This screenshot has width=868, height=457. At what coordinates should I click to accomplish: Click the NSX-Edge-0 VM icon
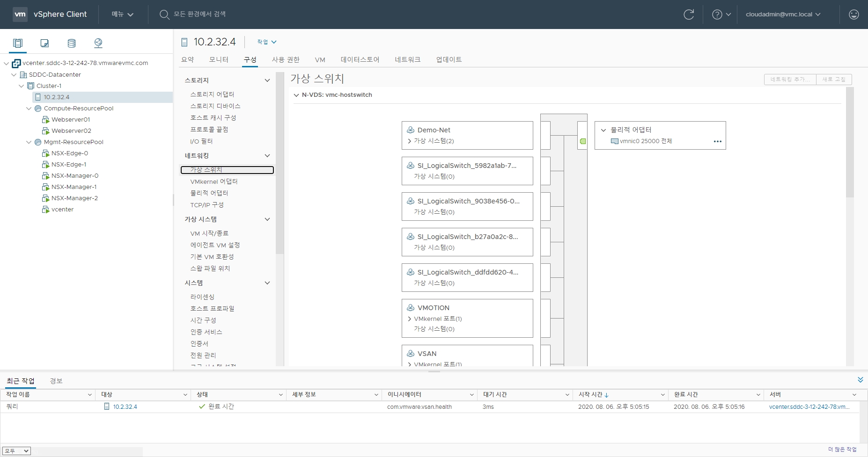(45, 153)
